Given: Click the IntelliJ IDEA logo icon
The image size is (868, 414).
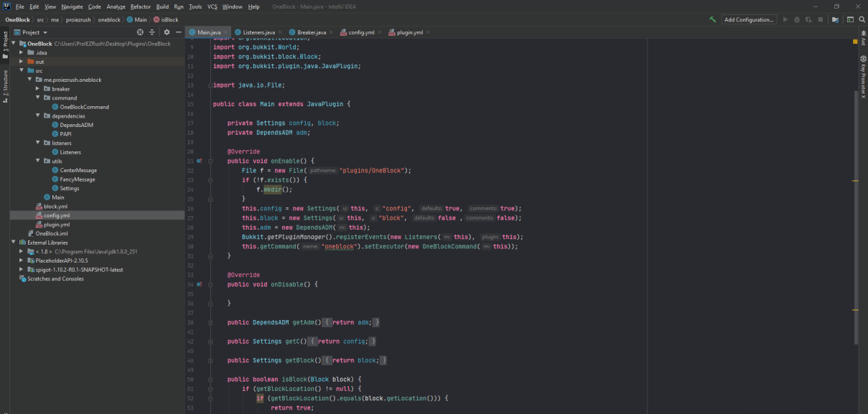Looking at the screenshot, I should click(6, 6).
